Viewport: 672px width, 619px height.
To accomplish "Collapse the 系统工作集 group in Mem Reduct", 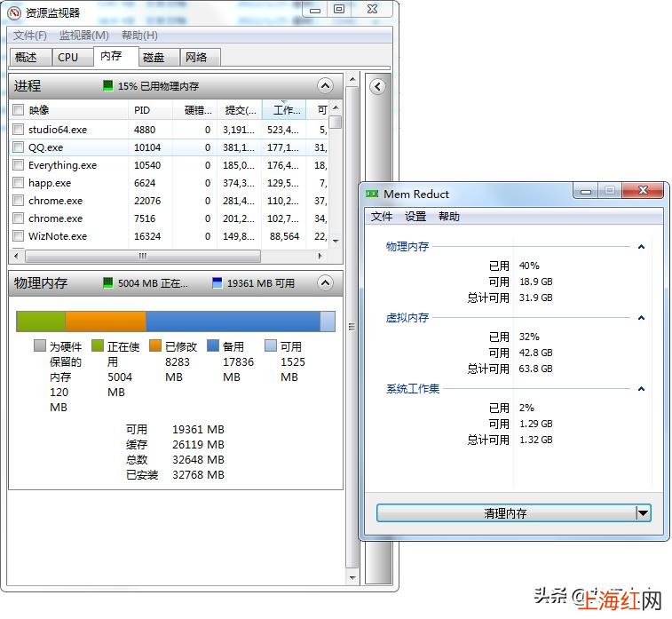I will tap(641, 389).
